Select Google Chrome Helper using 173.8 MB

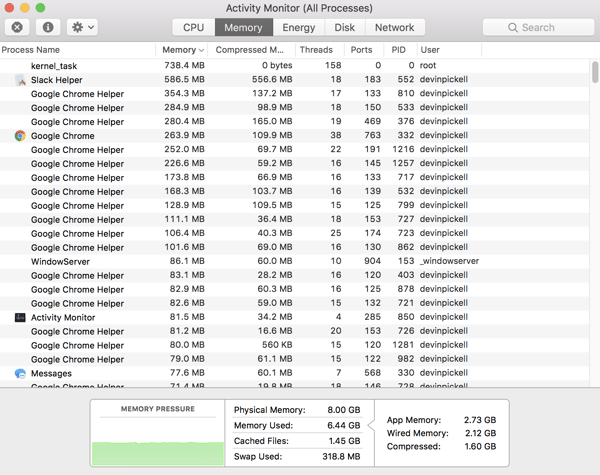point(294,178)
